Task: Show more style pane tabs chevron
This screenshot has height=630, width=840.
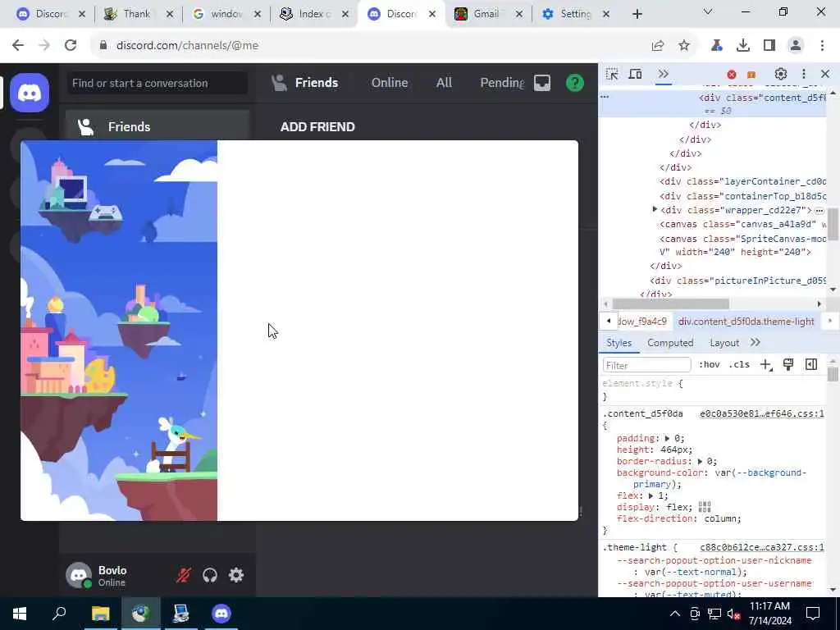Action: 756,342
